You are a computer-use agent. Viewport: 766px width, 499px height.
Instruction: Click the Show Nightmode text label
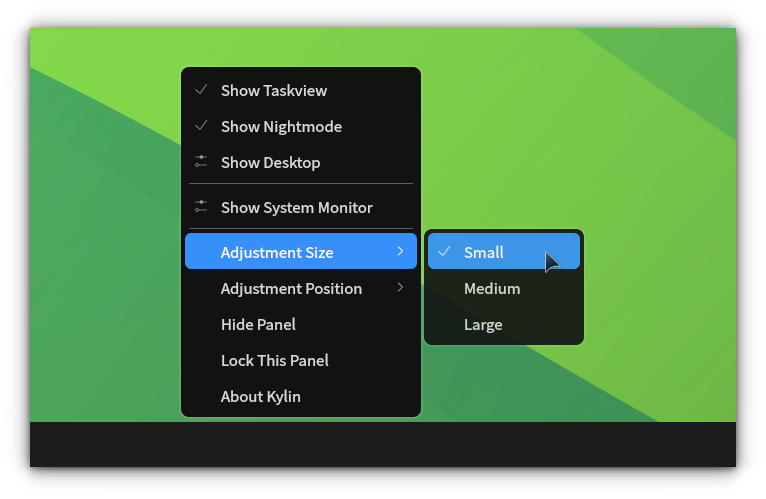pos(281,126)
